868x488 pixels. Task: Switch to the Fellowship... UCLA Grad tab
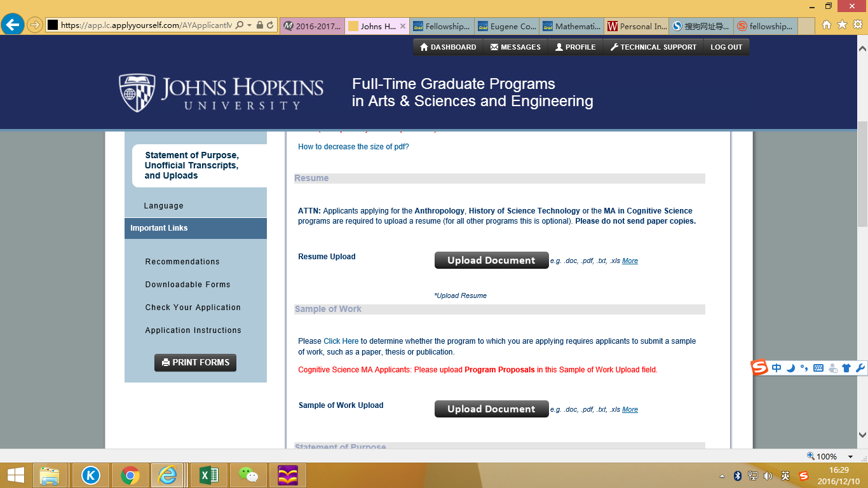pyautogui.click(x=442, y=26)
